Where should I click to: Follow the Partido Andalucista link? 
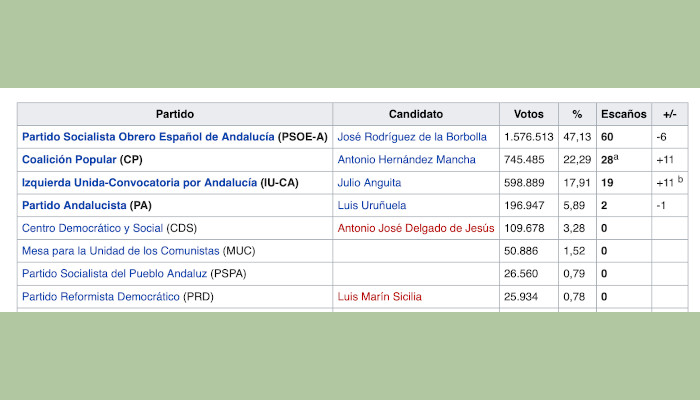(x=75, y=205)
